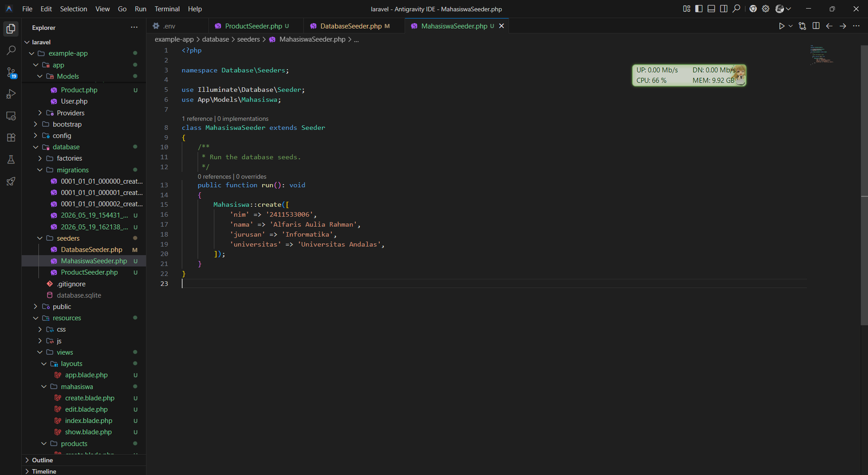This screenshot has height=475, width=868.
Task: Click the '0 implementations' code lens link
Action: coord(243,118)
